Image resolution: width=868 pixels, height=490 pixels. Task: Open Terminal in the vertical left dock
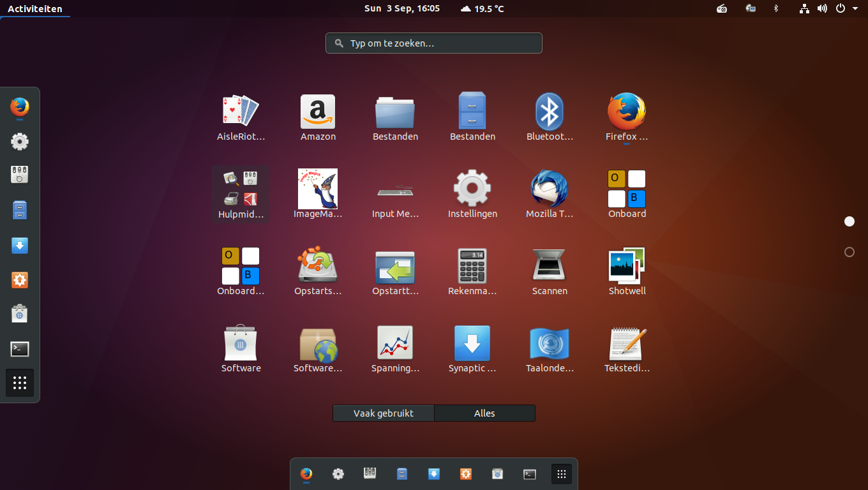20,348
